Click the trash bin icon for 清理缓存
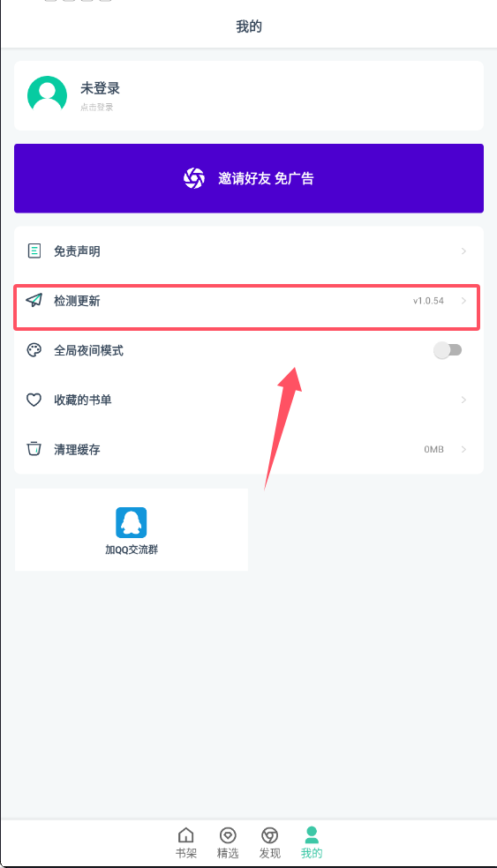 (34, 448)
